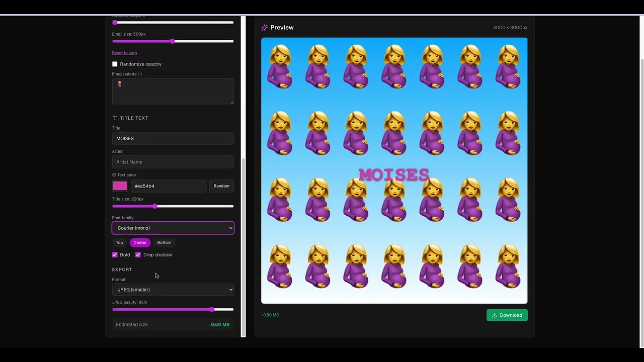Click the "Font family" label
Screen dimensions: 644x362
(x=123, y=218)
